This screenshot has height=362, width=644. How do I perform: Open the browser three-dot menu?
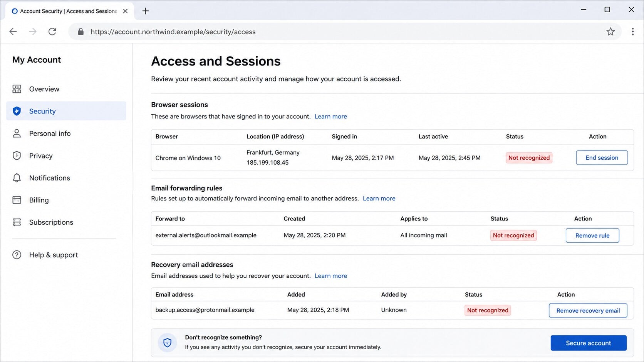(x=632, y=32)
